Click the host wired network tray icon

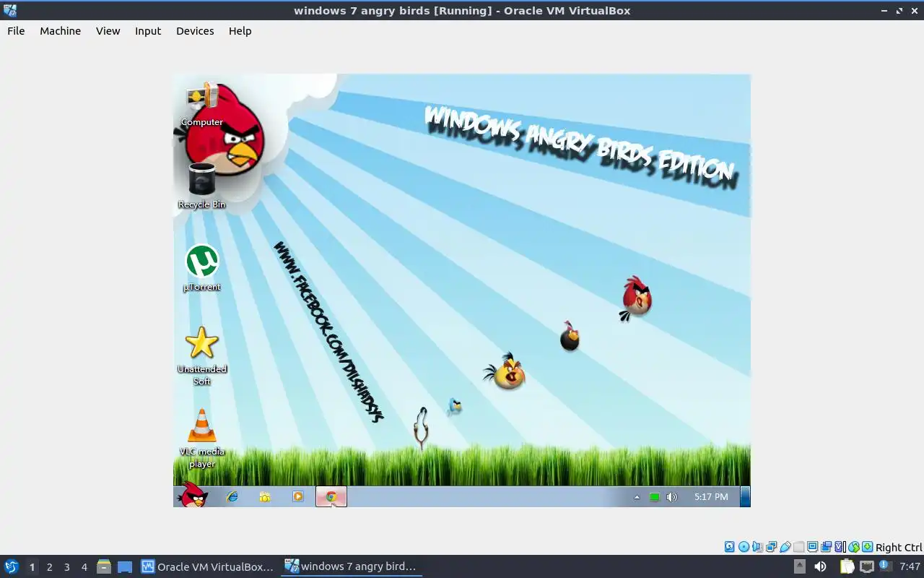click(867, 566)
